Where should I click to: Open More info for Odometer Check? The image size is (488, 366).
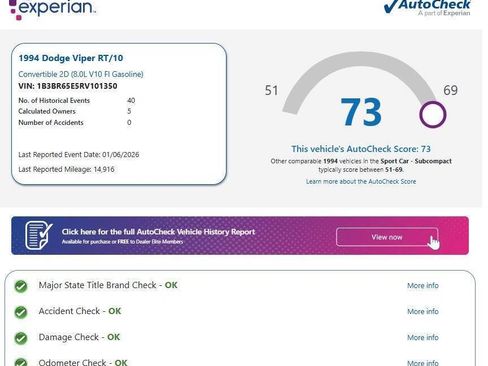[x=423, y=362]
